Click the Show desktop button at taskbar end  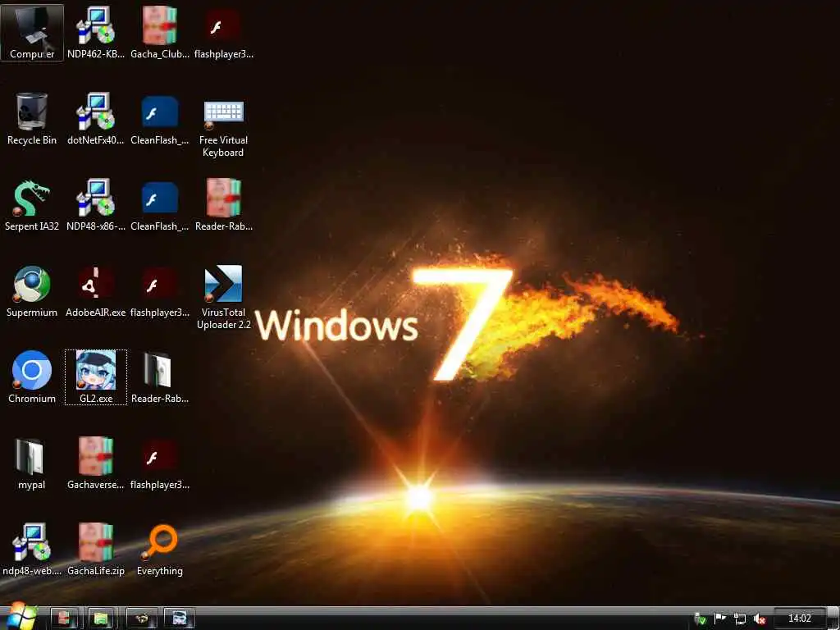point(833,619)
